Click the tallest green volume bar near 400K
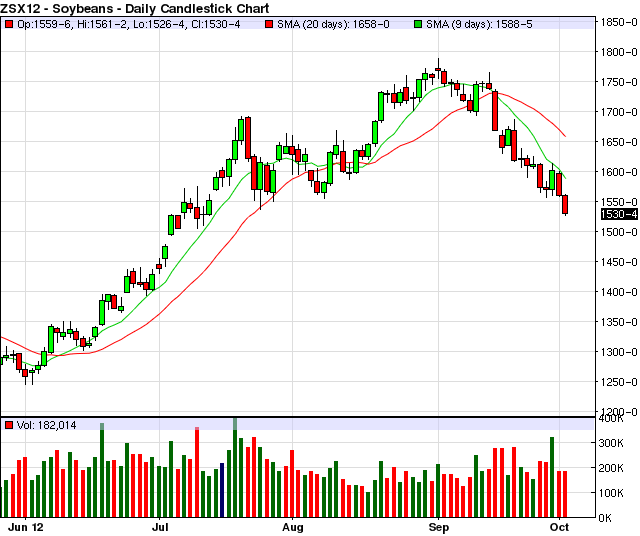640x536 pixels. [x=235, y=467]
